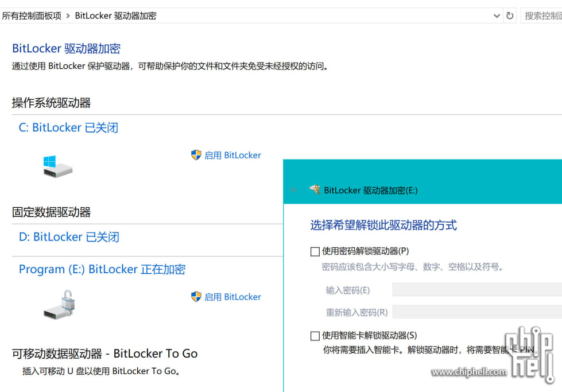562x392 pixels.
Task: Click the 通过使用 BitLocker 保护驱动器 description
Action: coord(170,66)
